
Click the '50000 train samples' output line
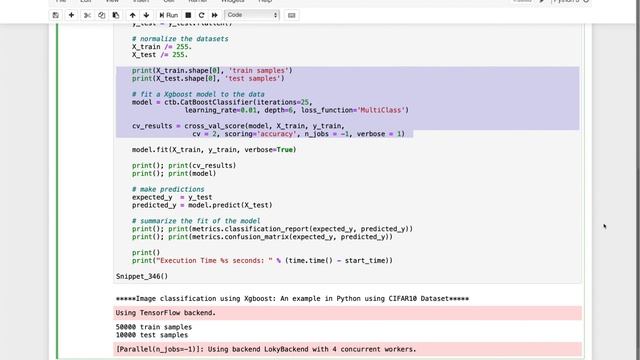coord(154,327)
